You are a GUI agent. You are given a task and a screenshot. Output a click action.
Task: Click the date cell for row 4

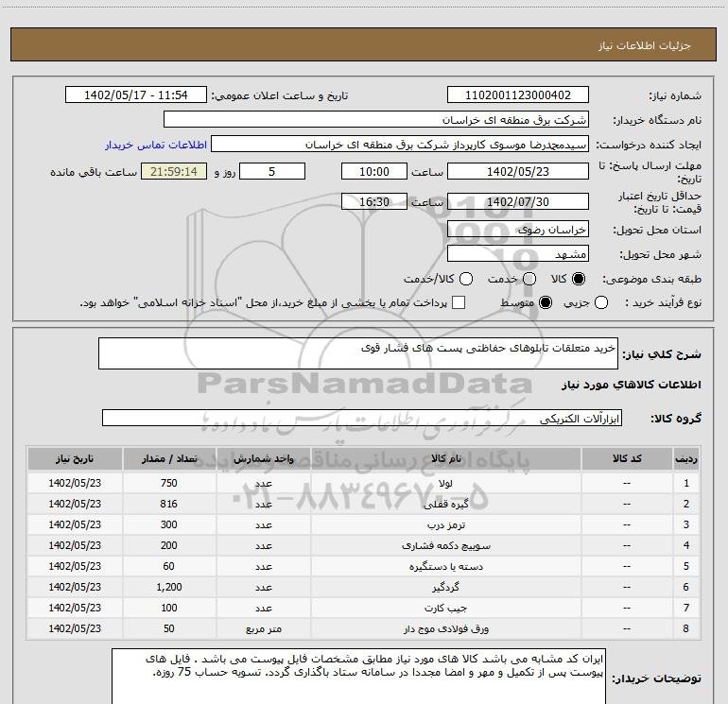point(75,546)
